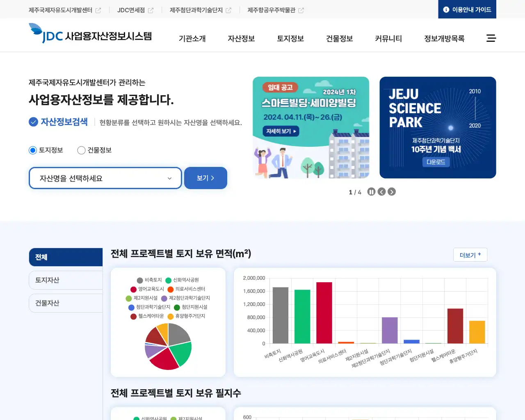The height and width of the screenshot is (420, 525).
Task: Click the 이용안내 가이드 button
Action: [x=467, y=9]
